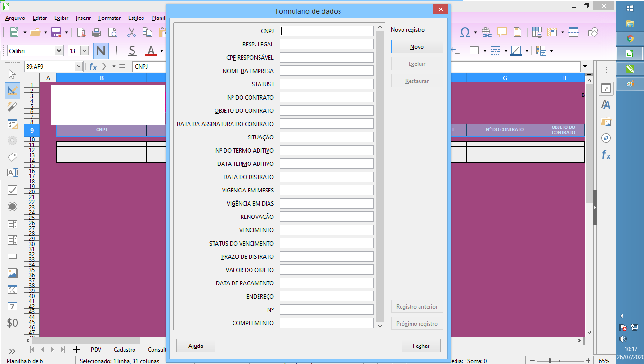The image size is (644, 364).
Task: Open the Borders dropdown arrow
Action: tap(485, 51)
